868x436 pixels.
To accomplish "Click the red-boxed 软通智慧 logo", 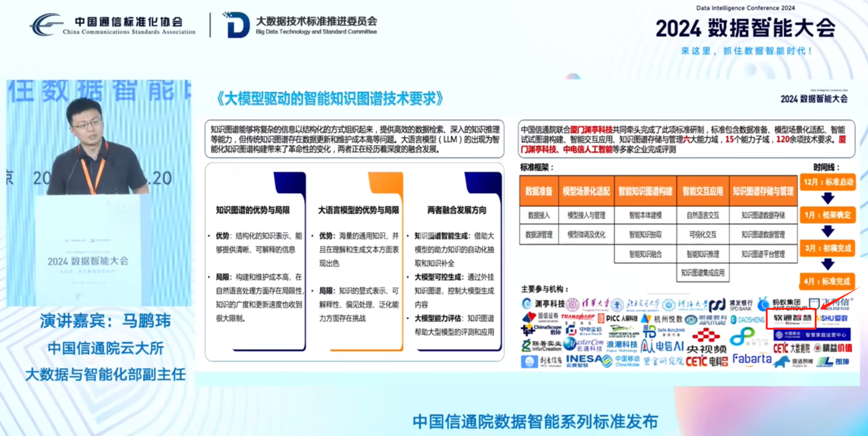I will click(x=792, y=318).
